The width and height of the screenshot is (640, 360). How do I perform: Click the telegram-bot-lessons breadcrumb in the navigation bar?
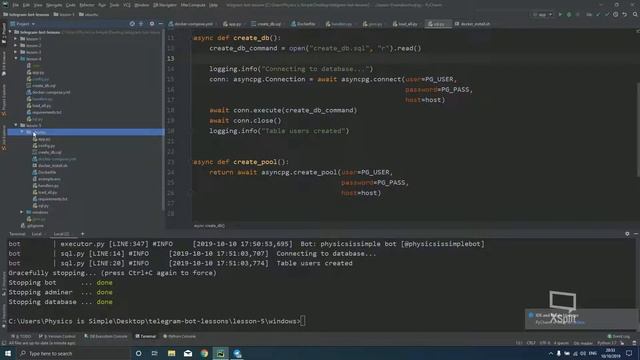point(26,15)
